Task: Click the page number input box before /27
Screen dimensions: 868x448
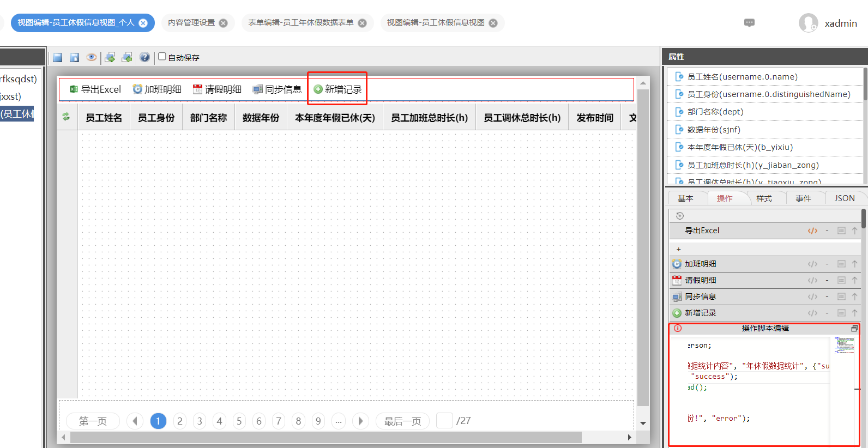Action: (x=445, y=421)
